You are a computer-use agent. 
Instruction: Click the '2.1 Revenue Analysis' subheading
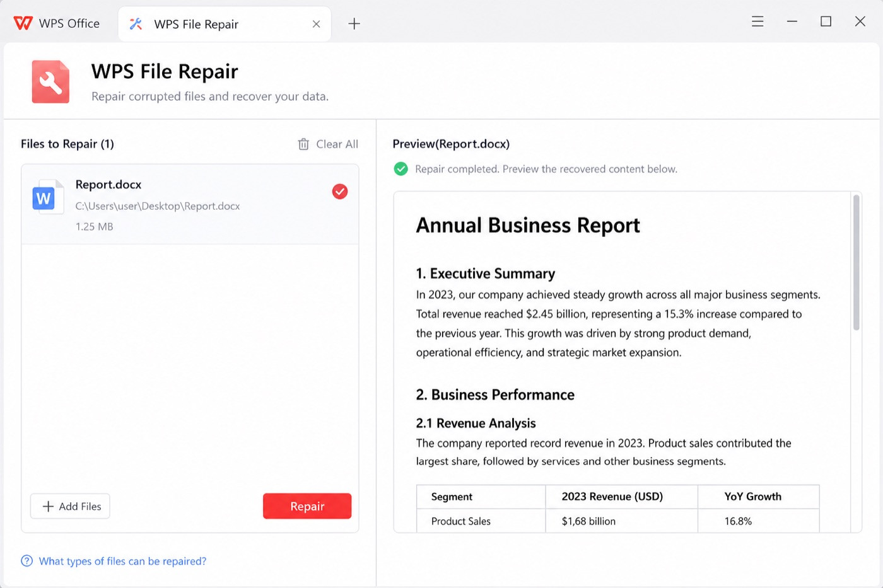click(x=476, y=423)
